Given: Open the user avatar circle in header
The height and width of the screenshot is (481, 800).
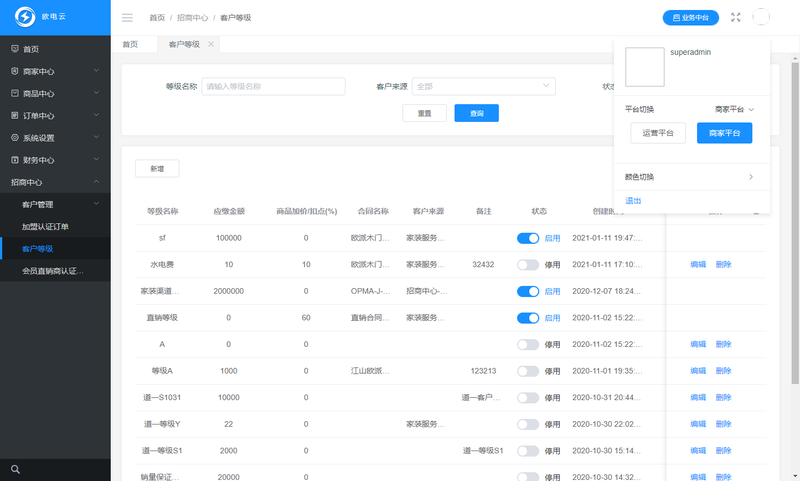Looking at the screenshot, I should coord(761,17).
